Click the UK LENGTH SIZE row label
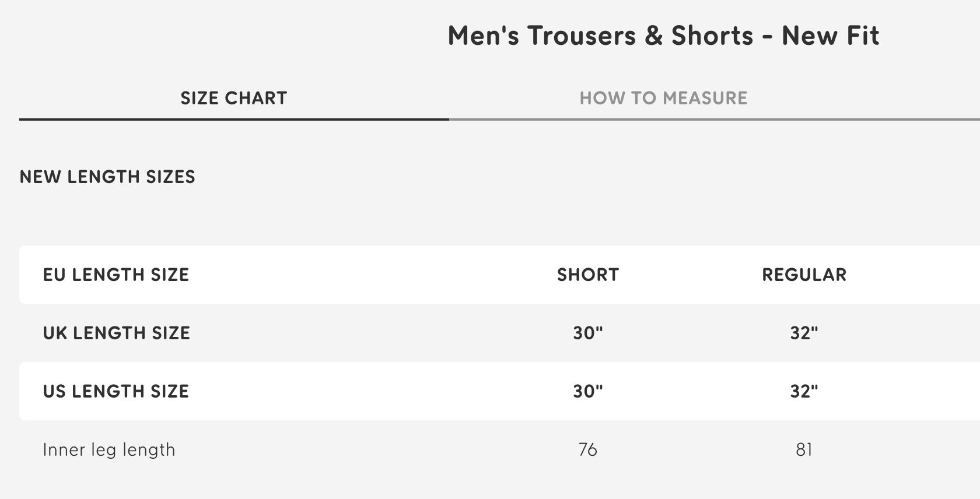This screenshot has height=499, width=980. tap(117, 333)
